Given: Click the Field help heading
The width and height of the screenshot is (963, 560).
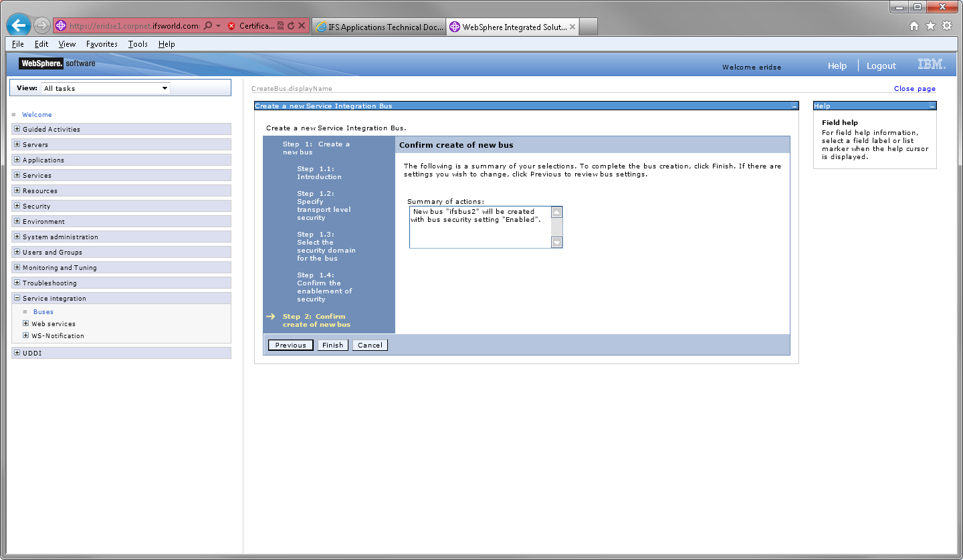Looking at the screenshot, I should point(840,123).
